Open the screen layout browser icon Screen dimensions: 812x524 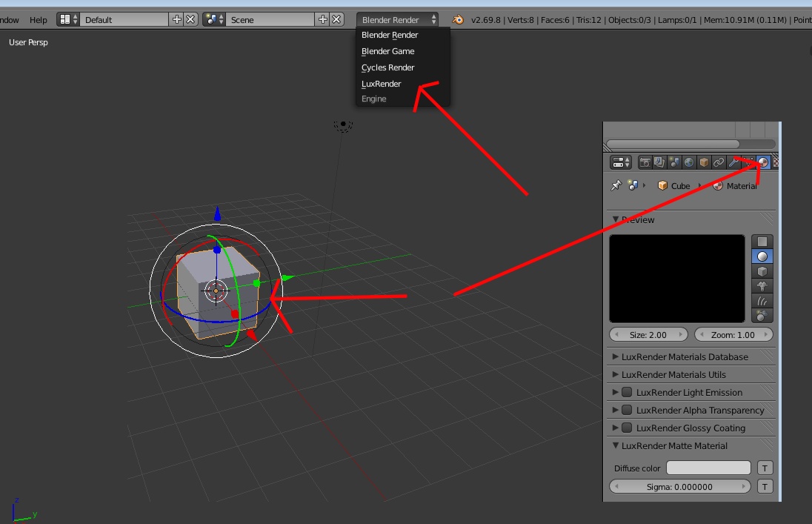click(x=68, y=20)
